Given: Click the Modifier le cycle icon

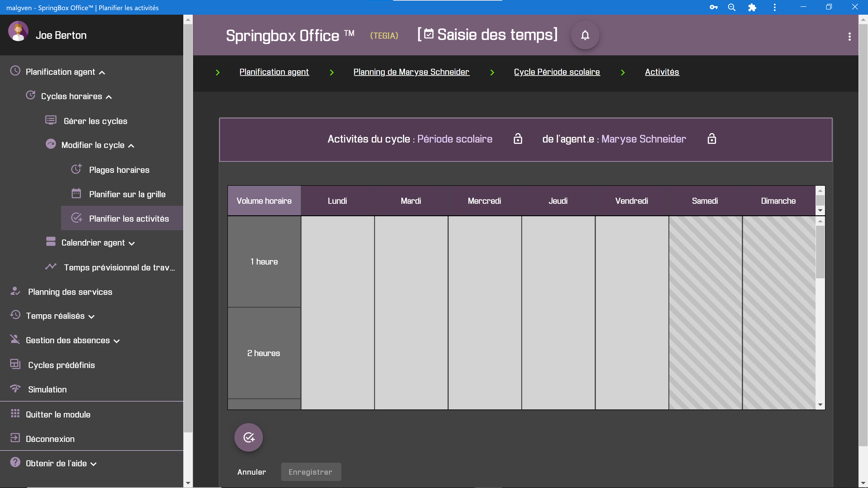Looking at the screenshot, I should (x=51, y=144).
